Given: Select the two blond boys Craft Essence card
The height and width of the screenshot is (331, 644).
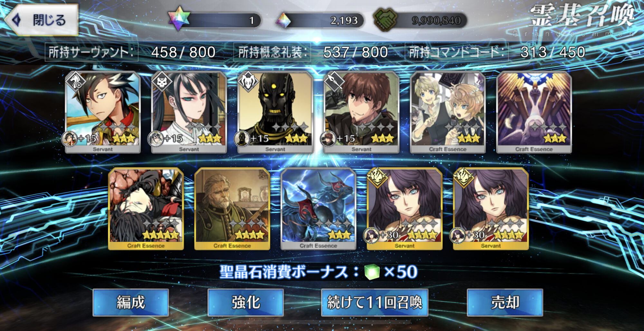Looking at the screenshot, I should (x=448, y=112).
